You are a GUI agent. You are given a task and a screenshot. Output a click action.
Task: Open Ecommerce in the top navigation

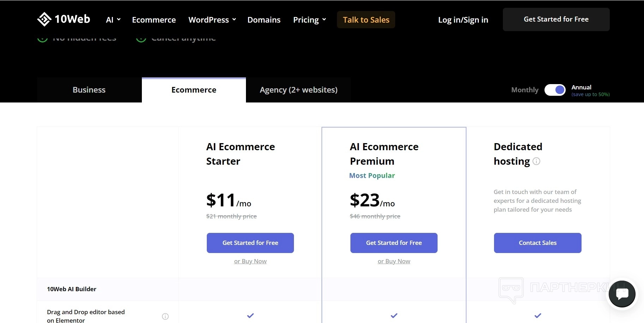coord(154,20)
